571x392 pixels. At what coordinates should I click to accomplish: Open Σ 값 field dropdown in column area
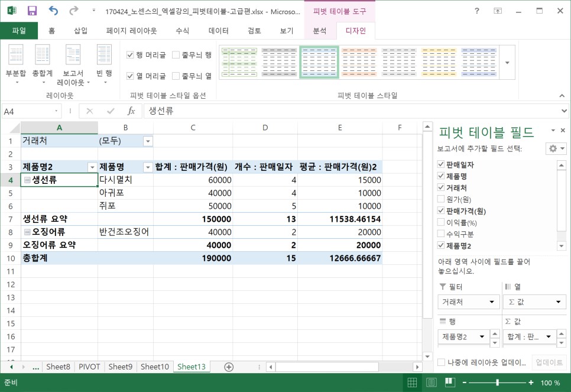tap(558, 302)
